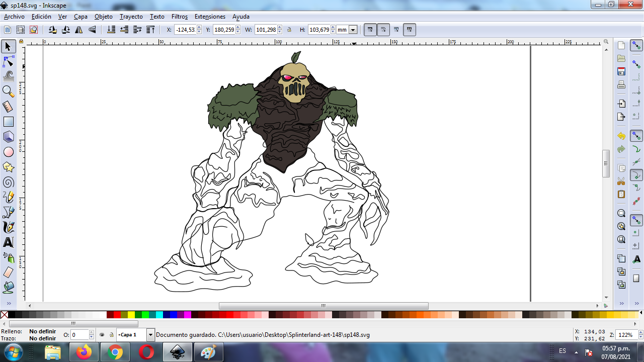Open the Edición menu
This screenshot has width=644, height=362.
click(x=41, y=17)
